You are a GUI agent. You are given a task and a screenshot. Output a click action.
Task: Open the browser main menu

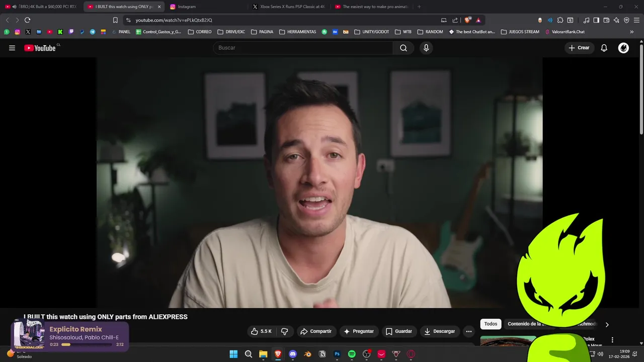[636, 20]
